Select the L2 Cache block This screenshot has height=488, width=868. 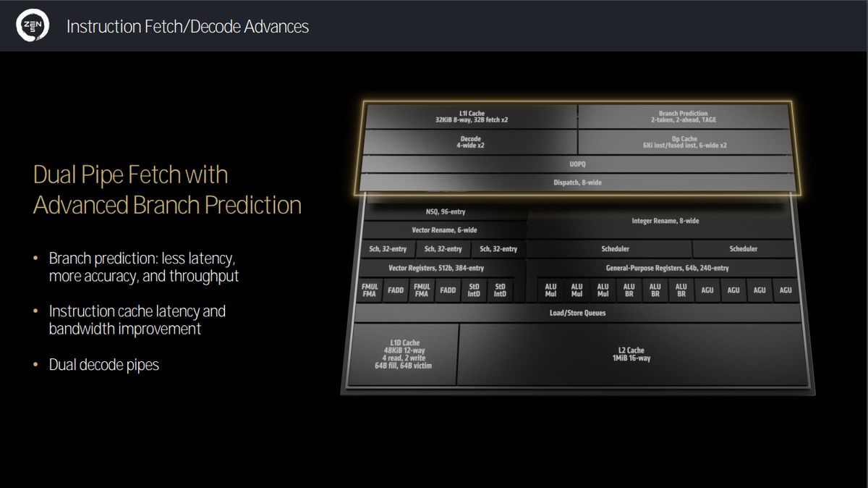(x=629, y=353)
